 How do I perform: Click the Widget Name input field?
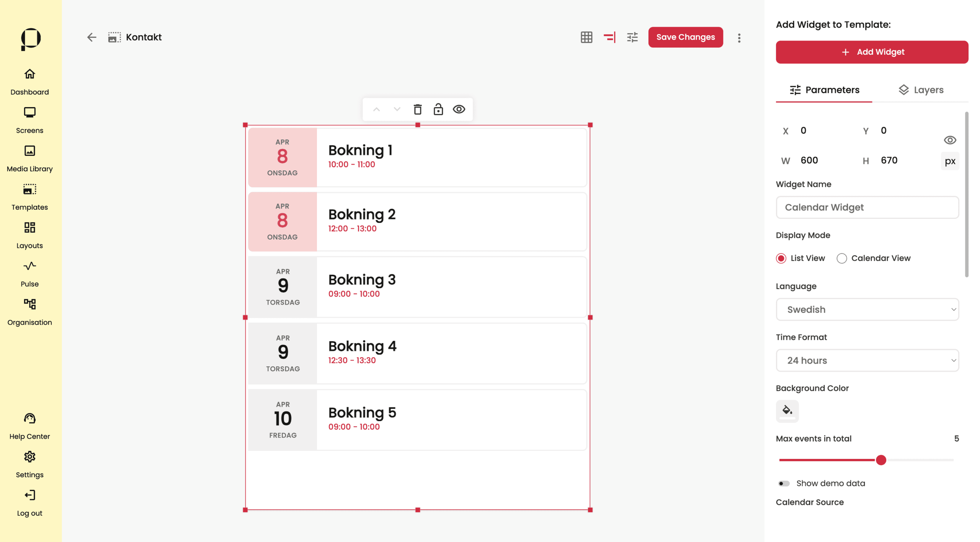[x=867, y=207]
